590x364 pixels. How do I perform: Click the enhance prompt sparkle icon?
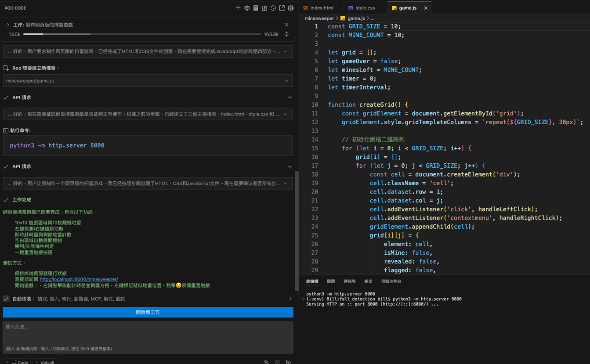tap(266, 362)
